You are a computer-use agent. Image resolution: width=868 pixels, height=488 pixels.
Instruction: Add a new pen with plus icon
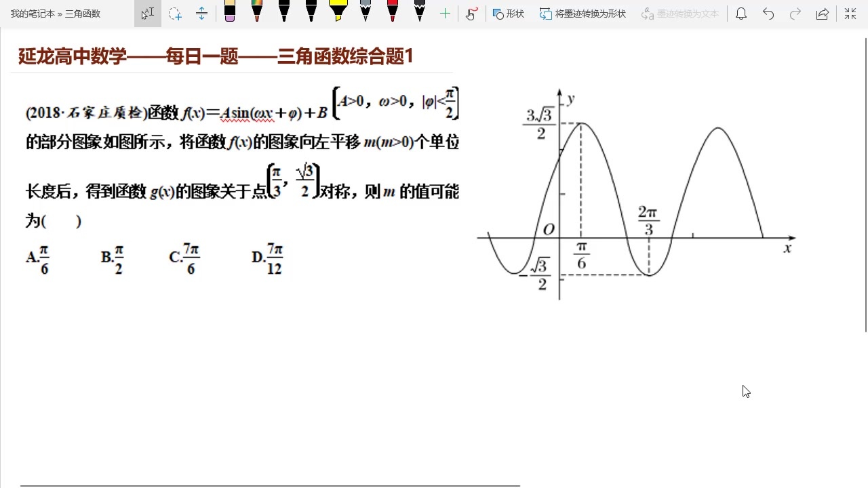(x=445, y=14)
